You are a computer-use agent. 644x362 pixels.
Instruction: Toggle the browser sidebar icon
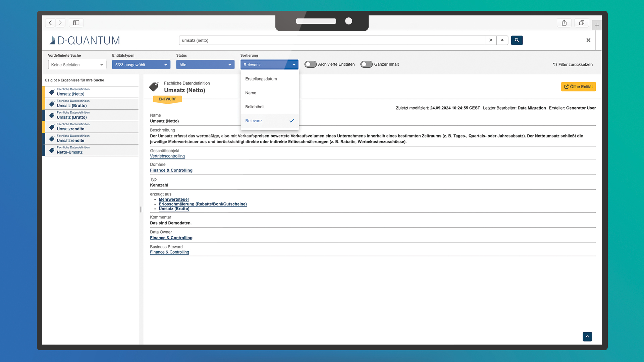coord(76,23)
